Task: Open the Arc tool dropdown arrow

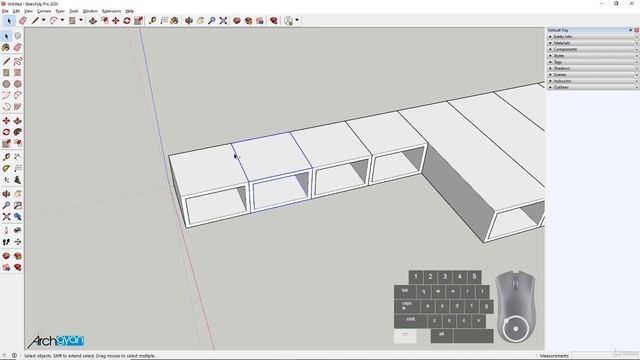Action: click(x=62, y=20)
